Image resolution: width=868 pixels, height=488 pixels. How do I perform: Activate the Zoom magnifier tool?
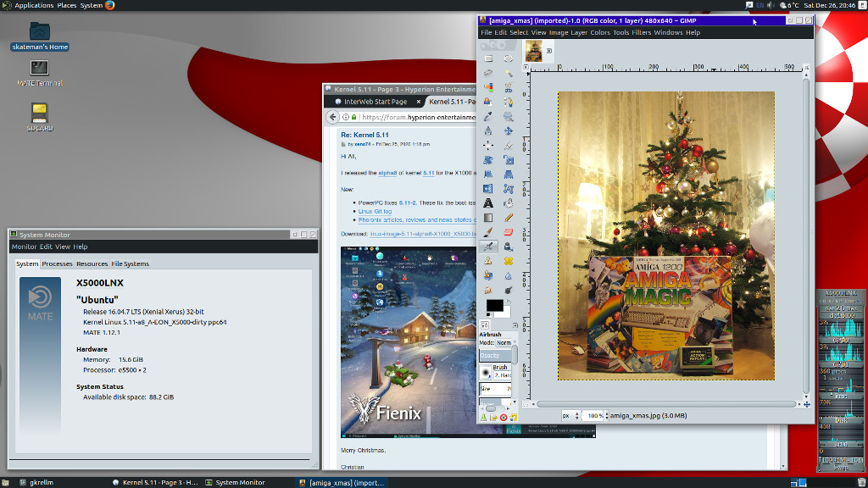point(509,116)
